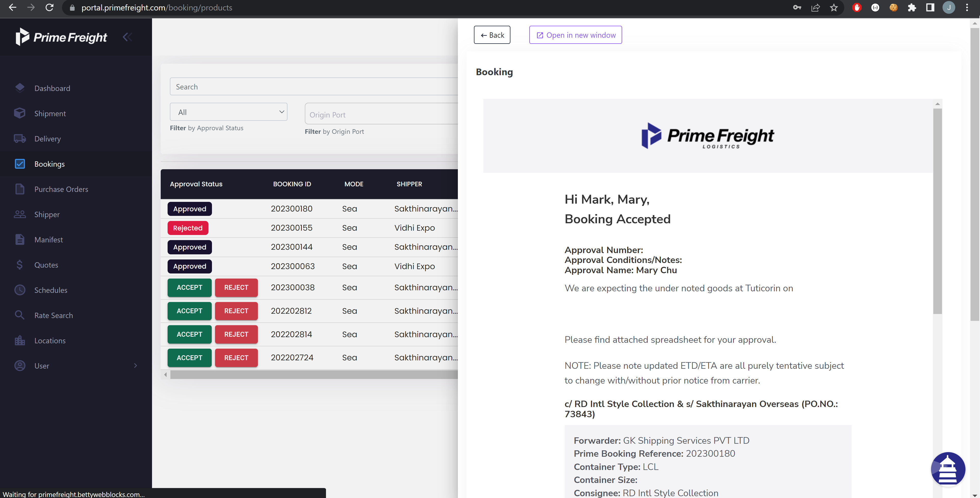Viewport: 980px width, 498px height.
Task: Click shipper Vidhi Expo for 202300155
Action: [414, 228]
